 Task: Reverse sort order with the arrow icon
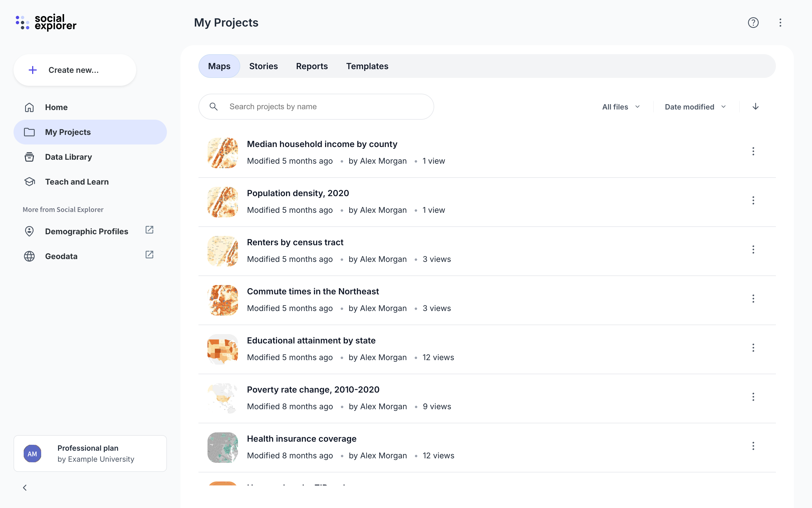coord(756,106)
